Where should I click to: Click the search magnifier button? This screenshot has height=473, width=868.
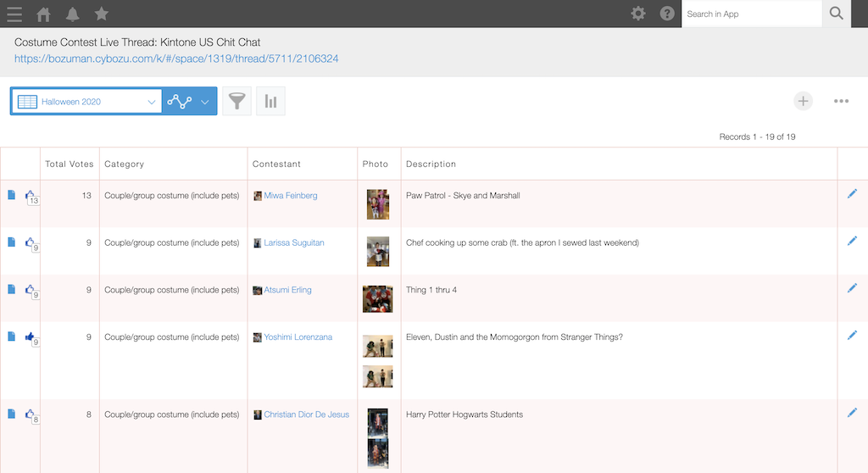[836, 14]
